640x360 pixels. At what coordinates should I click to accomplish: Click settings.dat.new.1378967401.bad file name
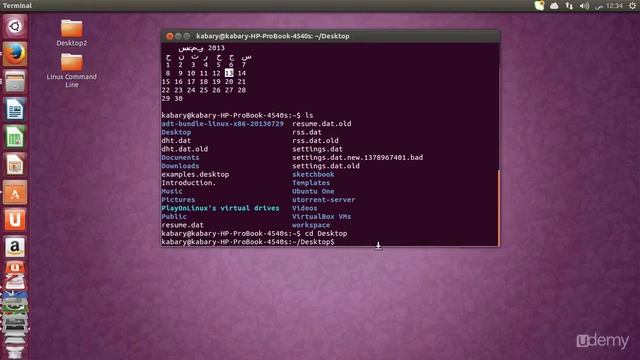pyautogui.click(x=358, y=158)
